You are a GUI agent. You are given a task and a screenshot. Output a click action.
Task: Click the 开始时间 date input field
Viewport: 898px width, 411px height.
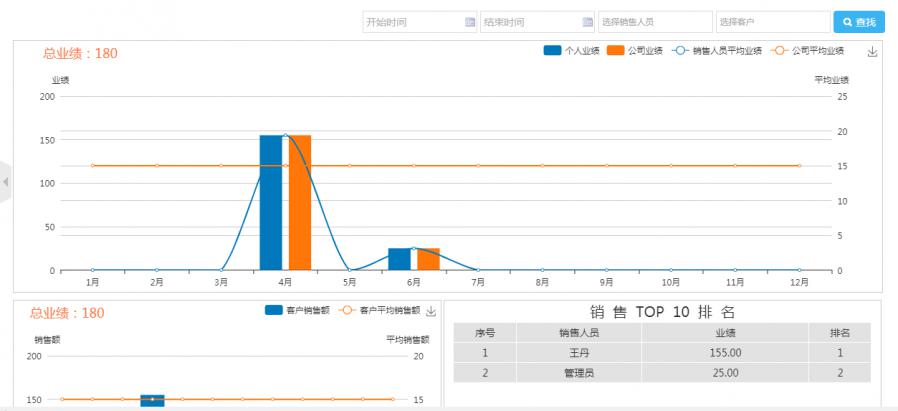(x=412, y=22)
